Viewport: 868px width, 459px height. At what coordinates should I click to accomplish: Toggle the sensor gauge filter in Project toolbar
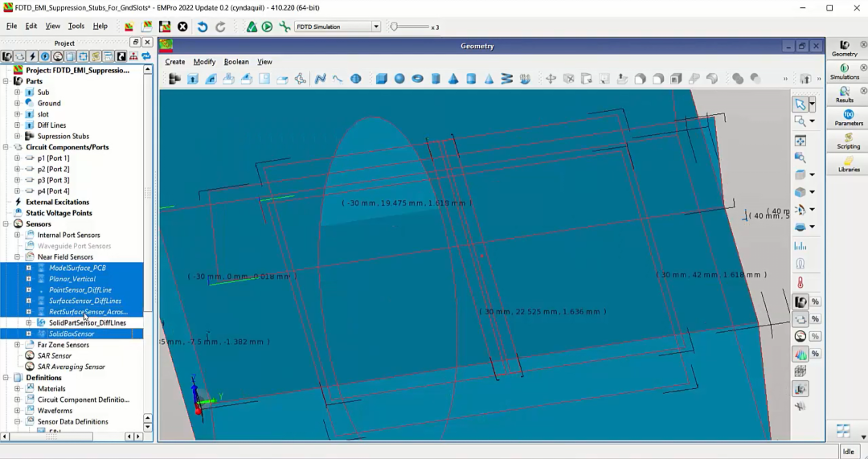[x=58, y=56]
